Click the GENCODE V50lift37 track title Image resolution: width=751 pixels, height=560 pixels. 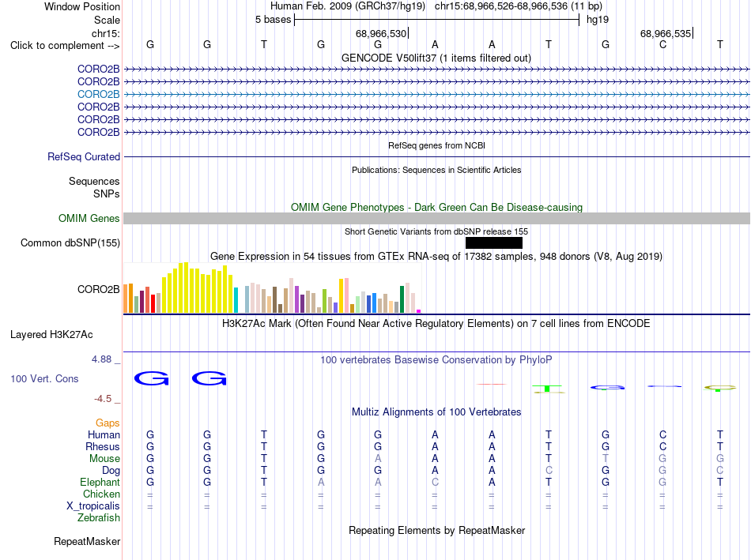pos(436,58)
